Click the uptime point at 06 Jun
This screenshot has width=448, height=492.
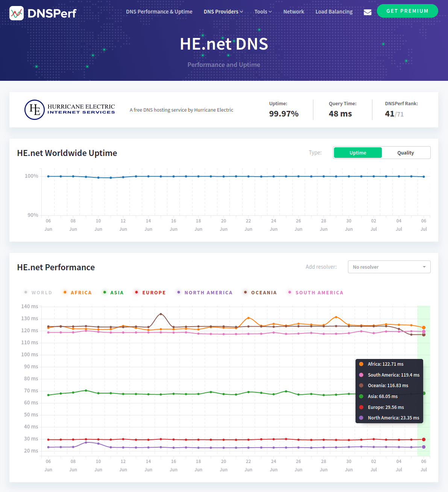(48, 176)
